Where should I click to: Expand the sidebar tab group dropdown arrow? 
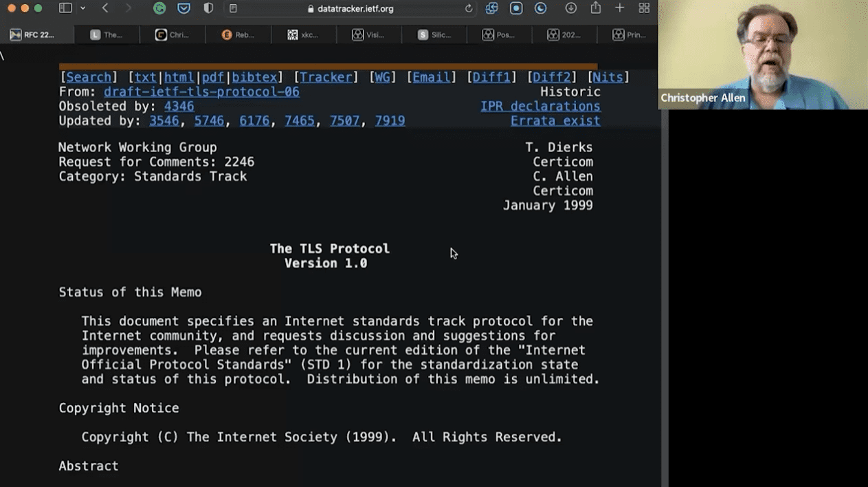[82, 8]
